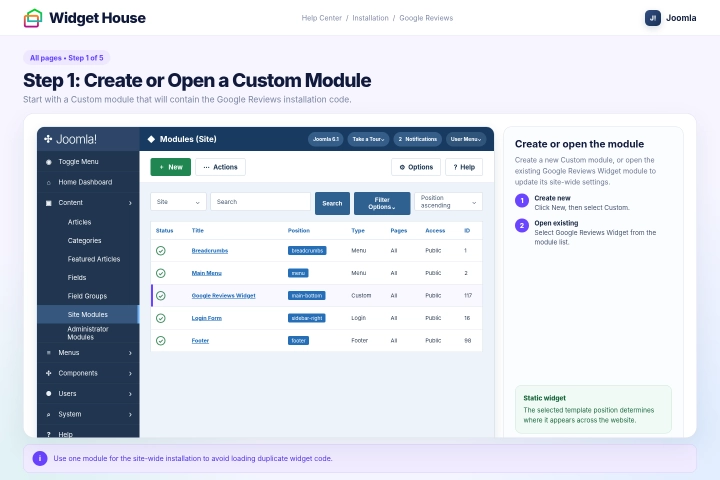Click the Home Dashboard house icon
720x480 pixels.
(49, 182)
